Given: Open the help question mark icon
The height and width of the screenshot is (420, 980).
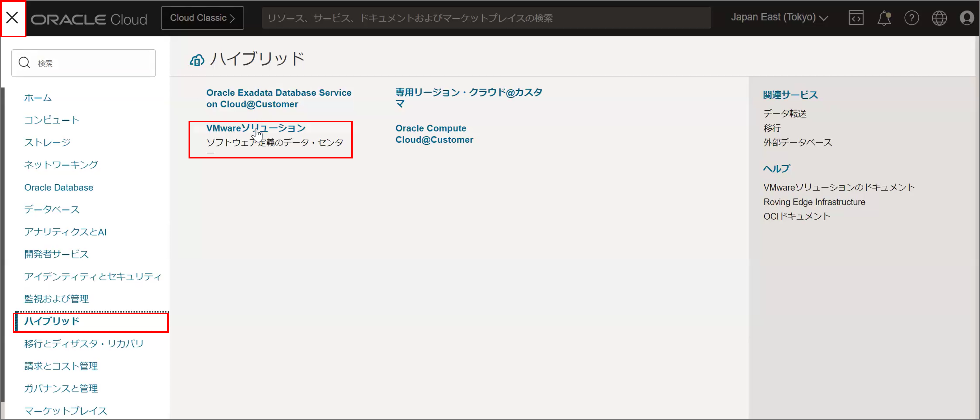Looking at the screenshot, I should coord(912,18).
